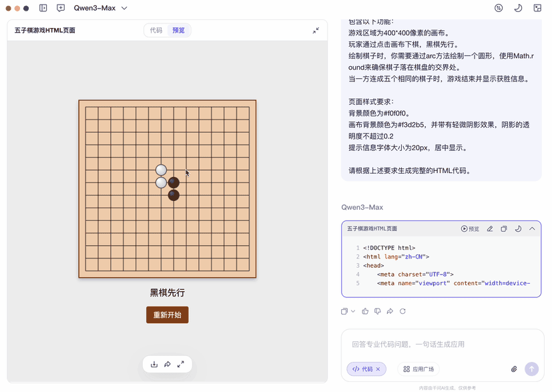Remove the 代码 mode chip

378,369
